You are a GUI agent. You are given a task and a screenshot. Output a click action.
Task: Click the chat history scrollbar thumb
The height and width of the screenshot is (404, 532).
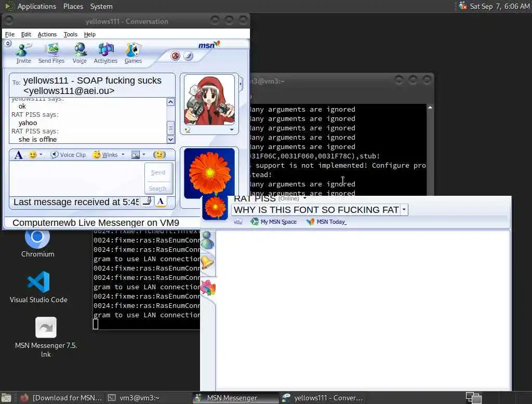coord(170,128)
